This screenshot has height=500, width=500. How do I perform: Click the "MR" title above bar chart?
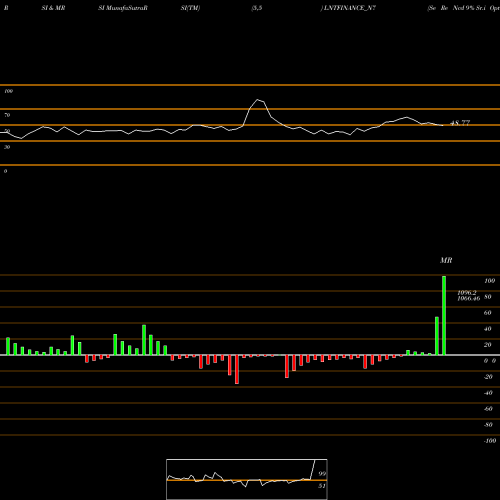click(x=446, y=260)
